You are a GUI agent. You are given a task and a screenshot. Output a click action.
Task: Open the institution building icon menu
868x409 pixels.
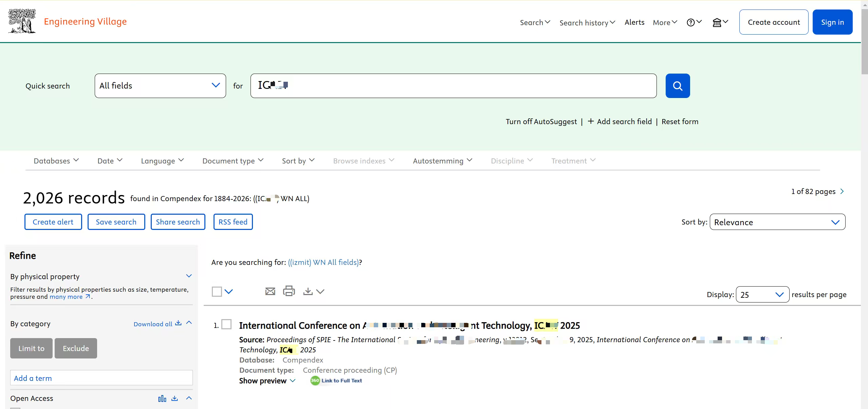[x=720, y=22]
